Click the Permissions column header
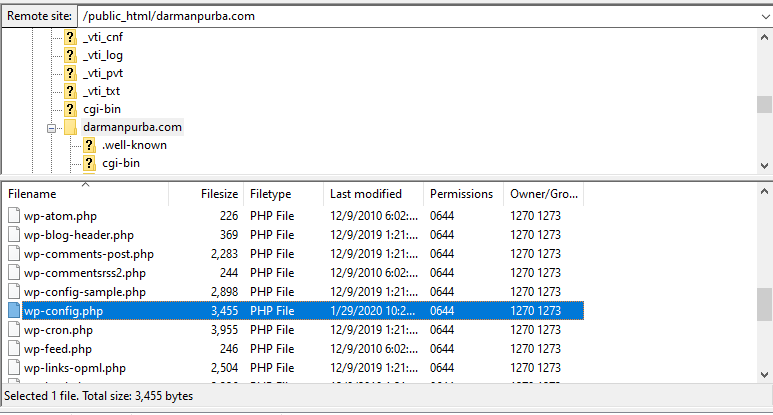Screen dimensions: 773x415 (x=461, y=194)
